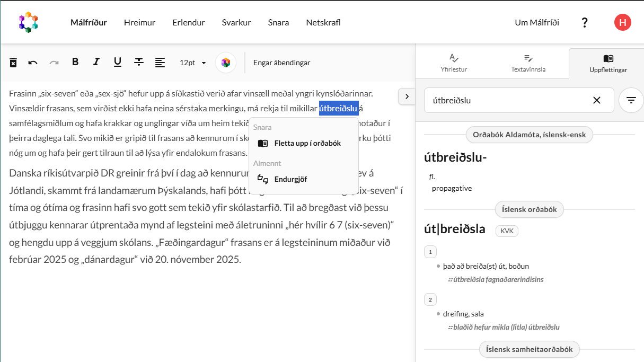Click the definition dreifing, sala
The width and height of the screenshot is (644, 362).
[x=463, y=314]
